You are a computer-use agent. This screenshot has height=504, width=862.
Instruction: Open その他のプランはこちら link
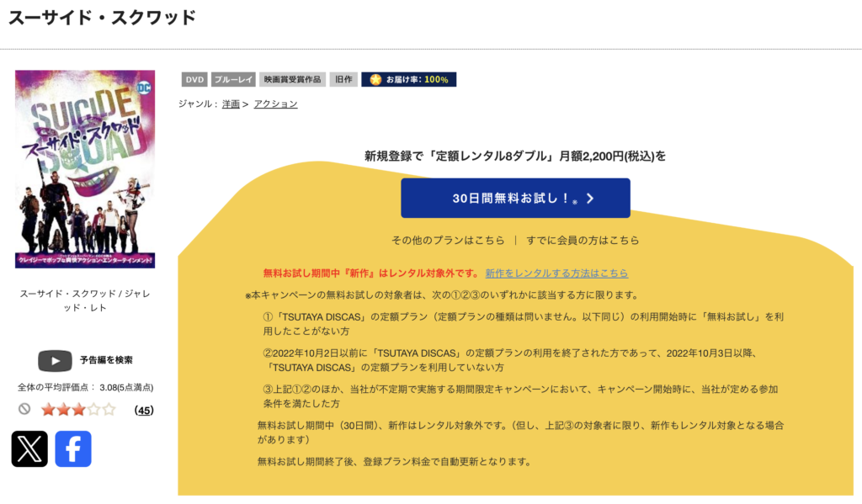(448, 240)
